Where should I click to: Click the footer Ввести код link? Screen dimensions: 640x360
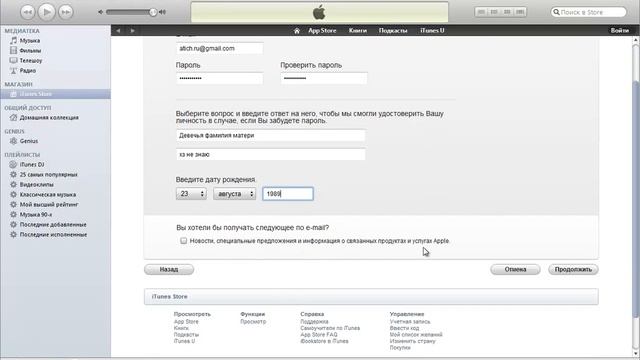(404, 328)
